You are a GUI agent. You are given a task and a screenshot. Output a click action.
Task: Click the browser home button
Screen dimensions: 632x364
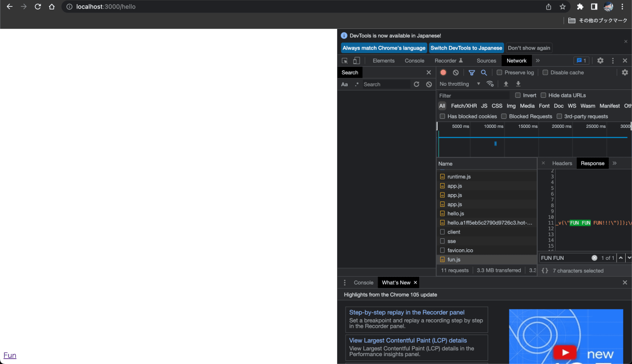(51, 7)
